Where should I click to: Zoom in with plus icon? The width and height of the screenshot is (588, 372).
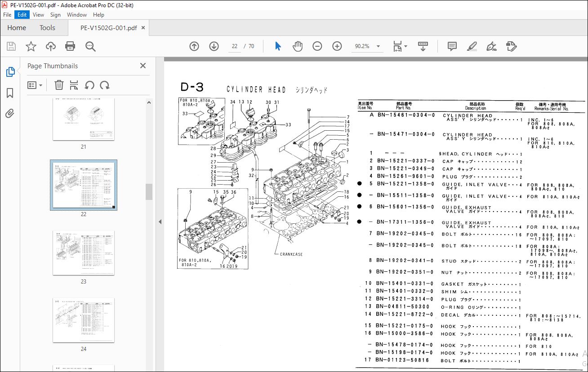click(x=337, y=46)
